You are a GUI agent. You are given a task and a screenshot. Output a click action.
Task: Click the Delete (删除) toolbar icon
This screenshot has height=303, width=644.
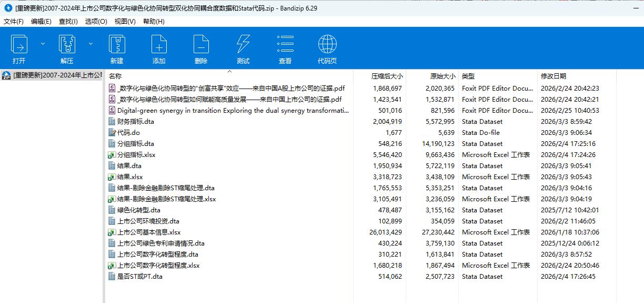tap(201, 44)
